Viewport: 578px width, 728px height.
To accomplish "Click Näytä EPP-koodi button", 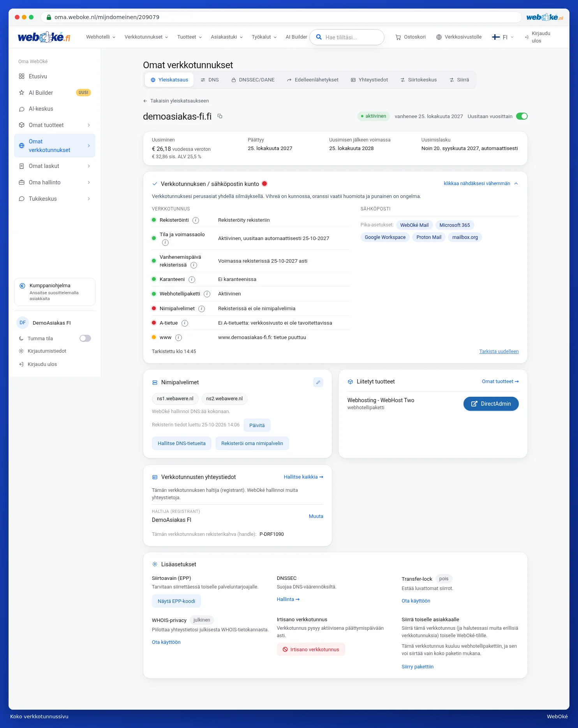I will click(176, 601).
